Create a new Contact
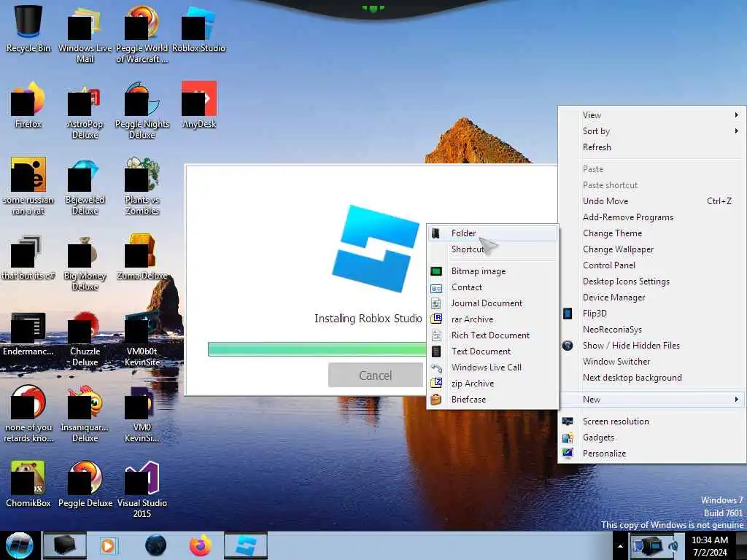Viewport: 747px width, 560px height. pyautogui.click(x=492, y=287)
